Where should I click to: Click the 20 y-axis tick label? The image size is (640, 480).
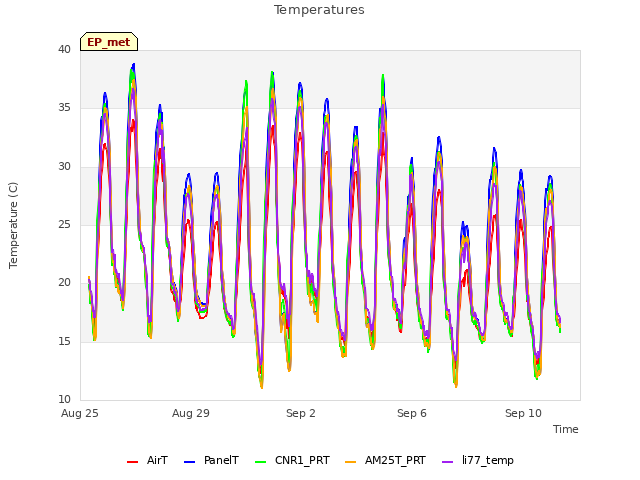64,282
